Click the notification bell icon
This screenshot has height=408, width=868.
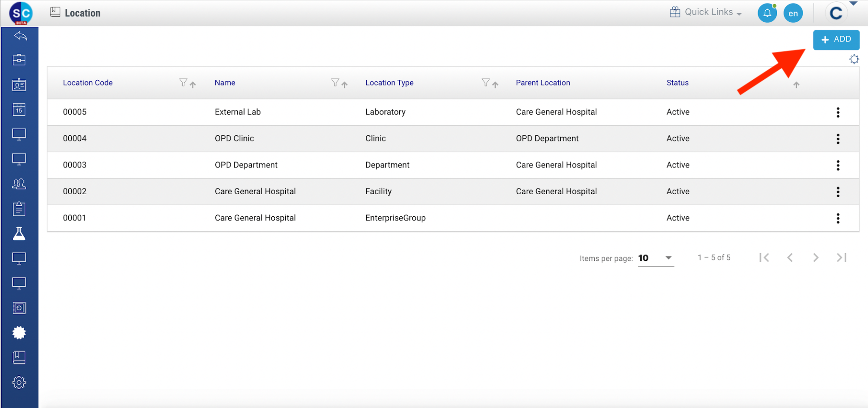[767, 13]
